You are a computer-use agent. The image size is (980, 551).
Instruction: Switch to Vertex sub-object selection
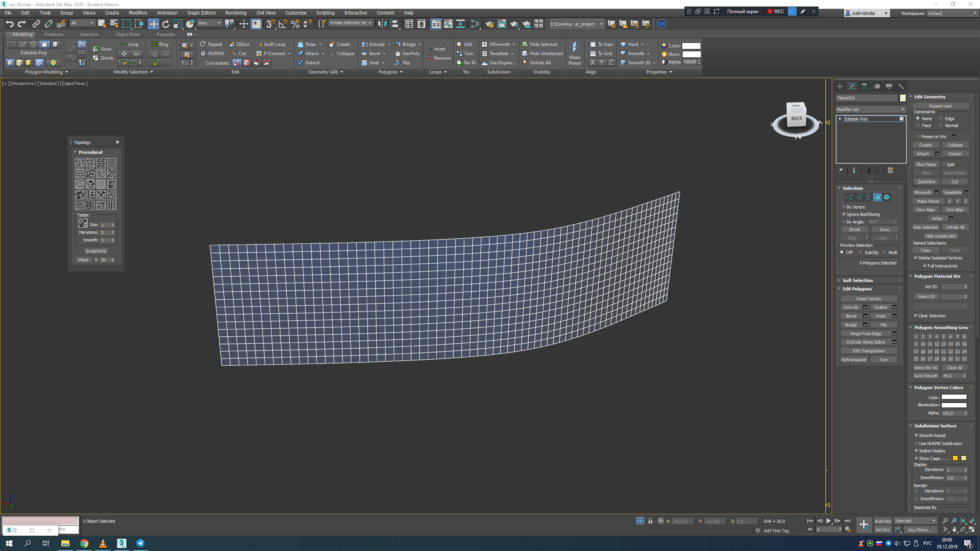[849, 197]
